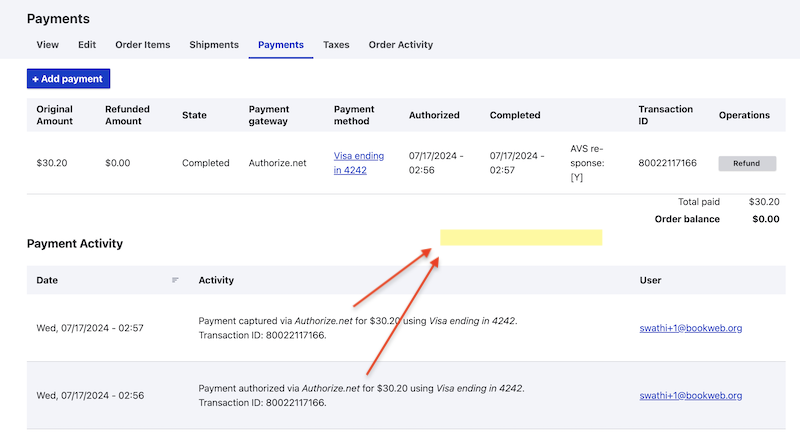
Task: Click the authorized time 07/17/2024 - 02:56 cell
Action: [x=436, y=163]
